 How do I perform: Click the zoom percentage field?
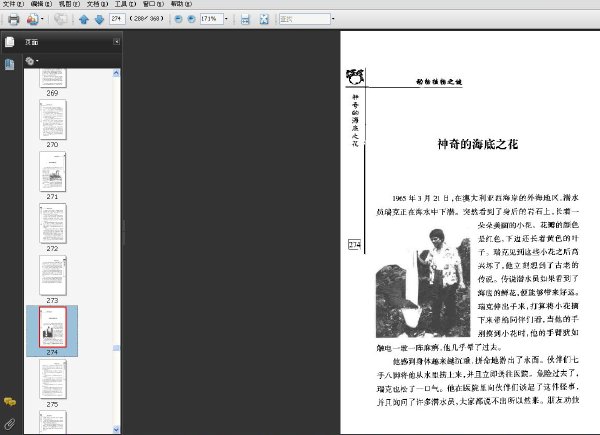211,19
